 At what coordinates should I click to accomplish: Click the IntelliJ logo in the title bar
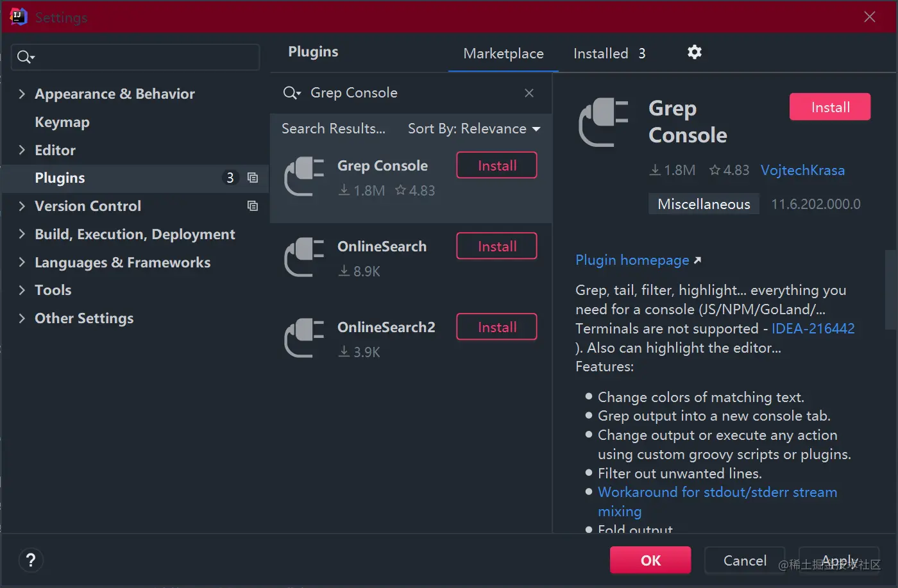click(19, 17)
